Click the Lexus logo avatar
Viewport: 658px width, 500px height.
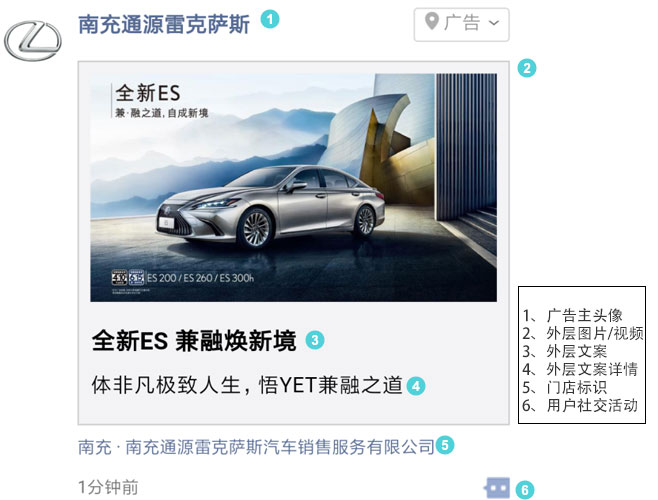33,41
